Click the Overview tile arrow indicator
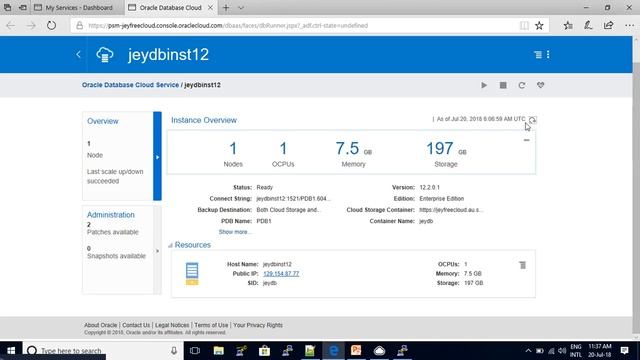 point(158,157)
